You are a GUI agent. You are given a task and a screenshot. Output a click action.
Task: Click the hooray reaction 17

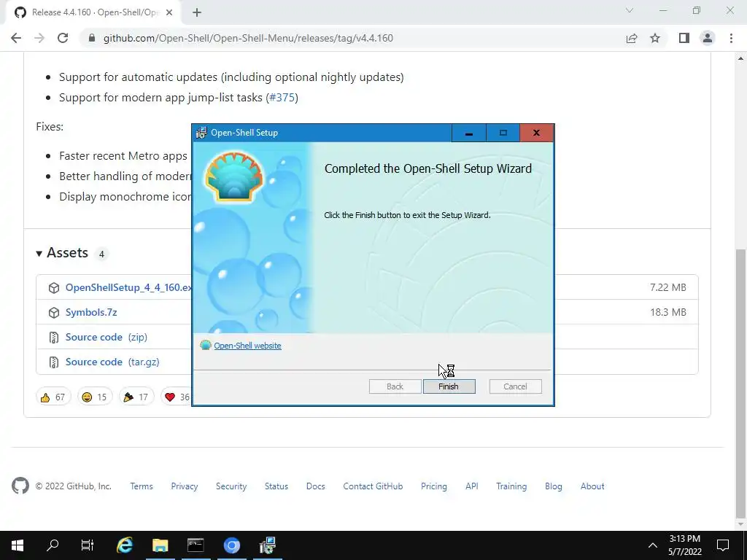136,397
